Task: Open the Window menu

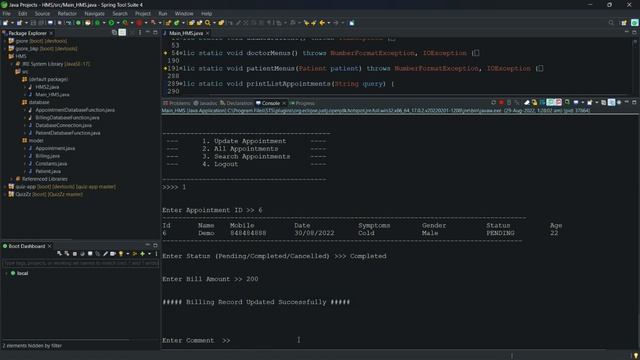Action: tap(184, 13)
